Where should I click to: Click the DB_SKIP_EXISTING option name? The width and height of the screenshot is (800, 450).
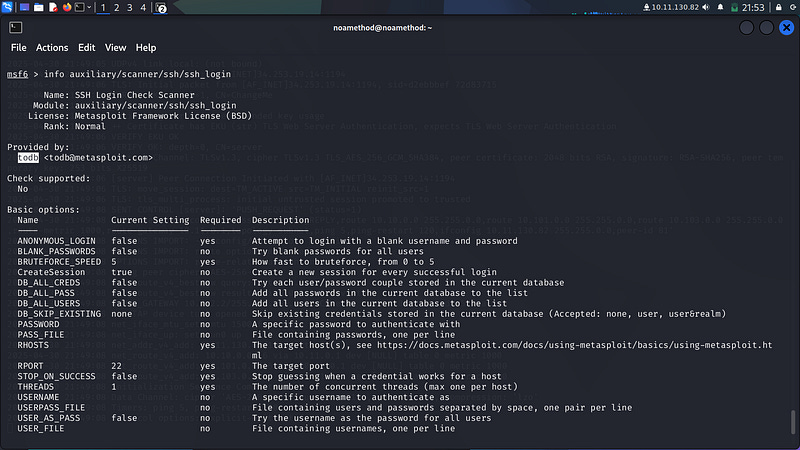[59, 314]
